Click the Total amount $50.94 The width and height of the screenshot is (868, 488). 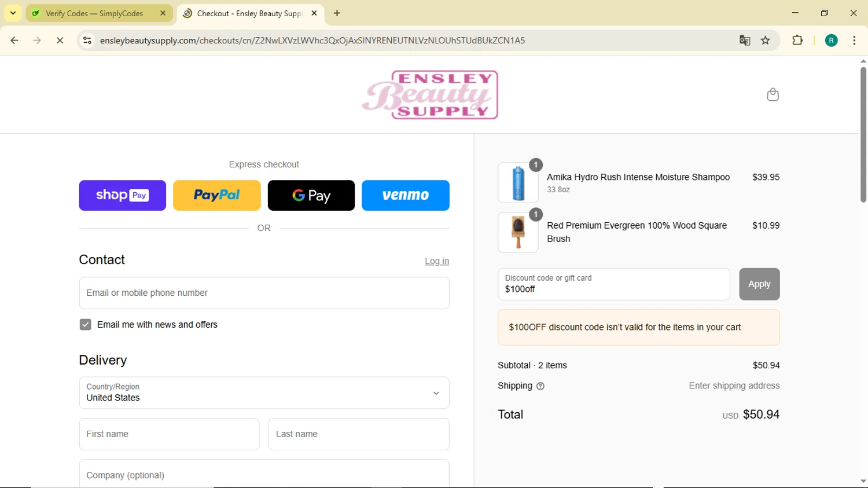click(x=761, y=414)
